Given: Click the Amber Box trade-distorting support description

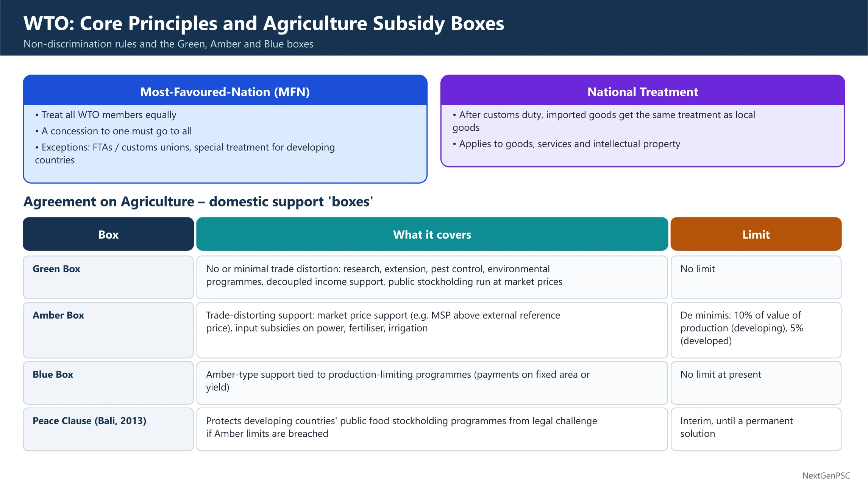Looking at the screenshot, I should (432, 330).
